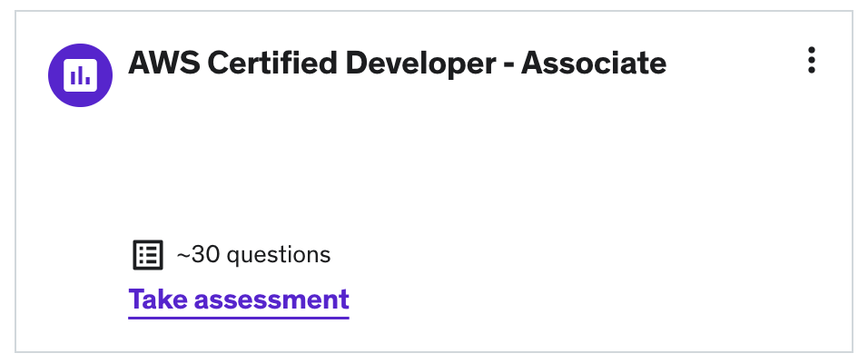Image resolution: width=868 pixels, height=363 pixels.
Task: Click the questions list icon
Action: point(147,255)
